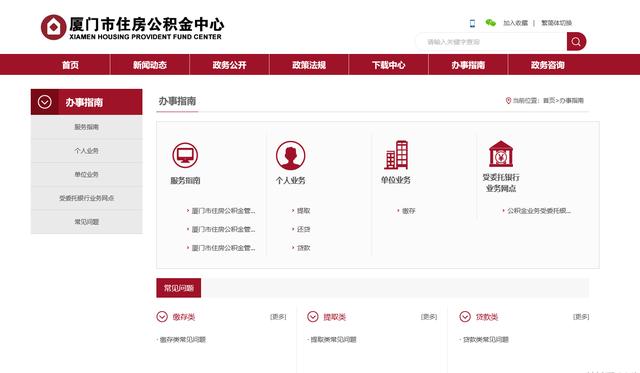The height and width of the screenshot is (373, 640).
Task: Open 下载中心 in the navigation bar
Action: pyautogui.click(x=389, y=65)
